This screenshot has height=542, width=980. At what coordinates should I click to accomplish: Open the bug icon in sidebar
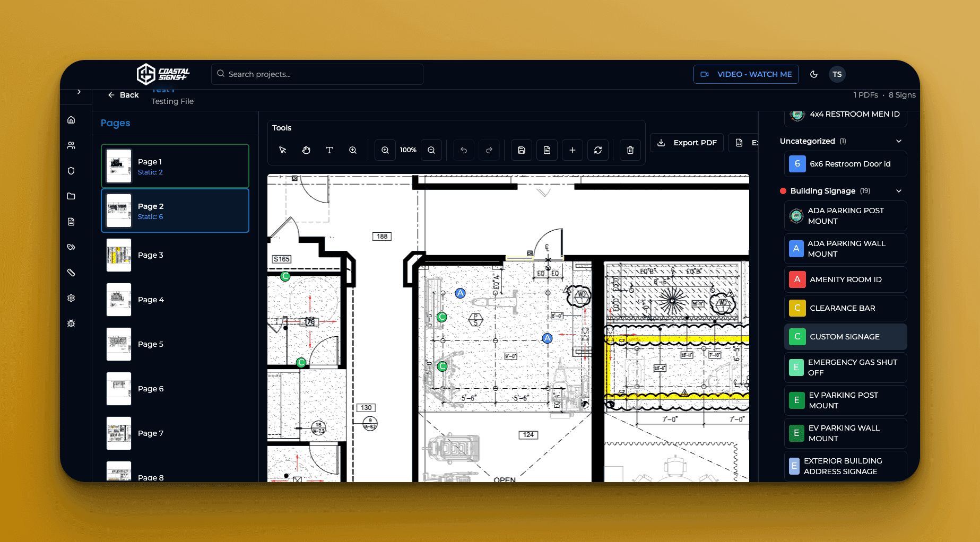[x=71, y=324]
